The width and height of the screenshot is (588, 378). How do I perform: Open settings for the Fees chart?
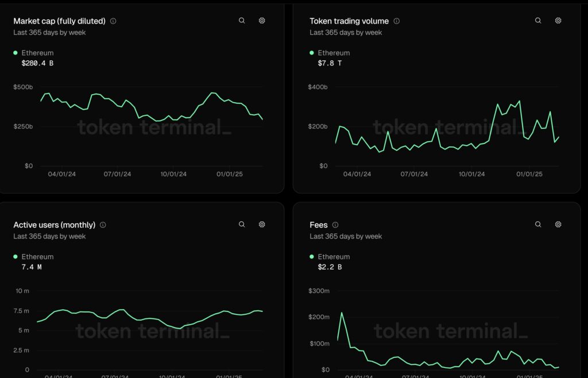point(558,224)
